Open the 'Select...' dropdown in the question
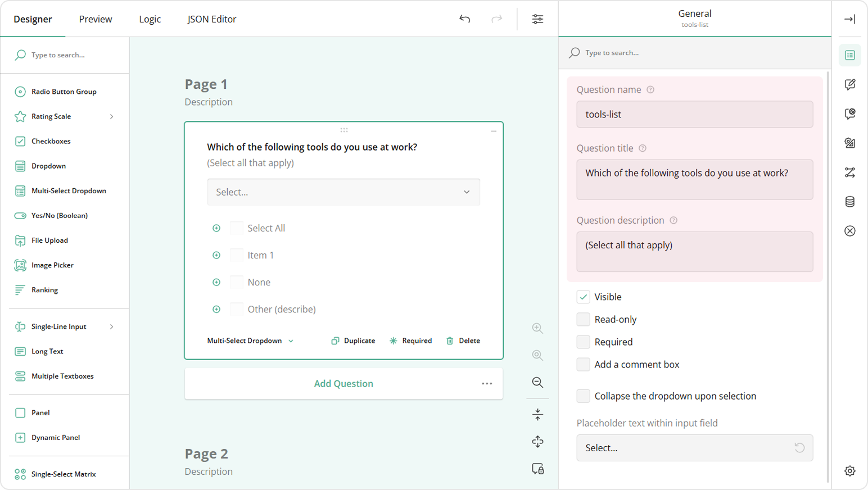This screenshot has height=490, width=868. (x=343, y=192)
